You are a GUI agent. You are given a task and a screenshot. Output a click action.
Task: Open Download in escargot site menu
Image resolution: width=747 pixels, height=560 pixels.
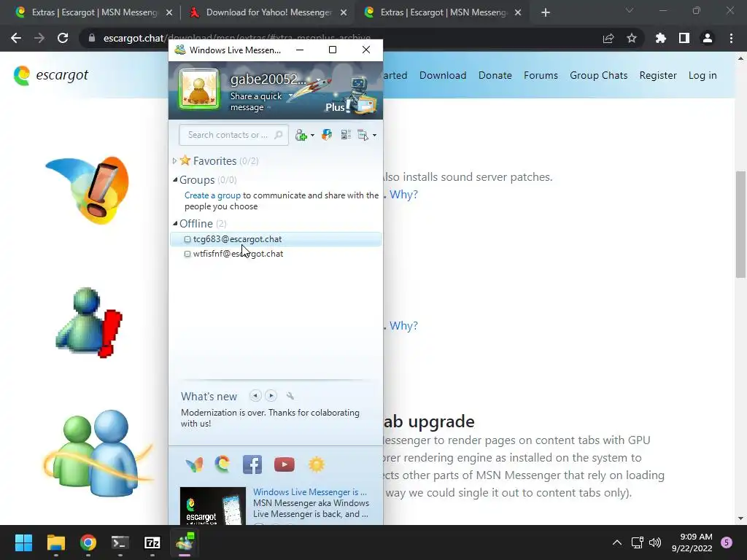point(443,75)
